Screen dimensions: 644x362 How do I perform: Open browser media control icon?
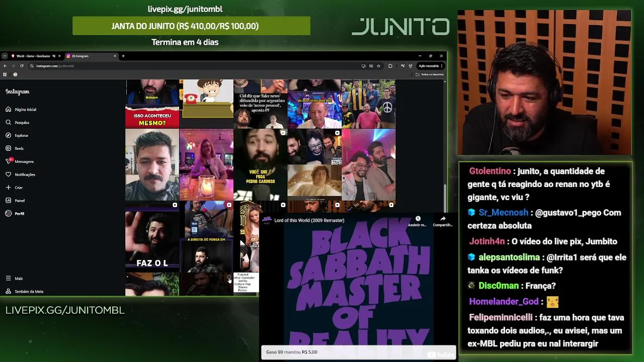(403, 66)
